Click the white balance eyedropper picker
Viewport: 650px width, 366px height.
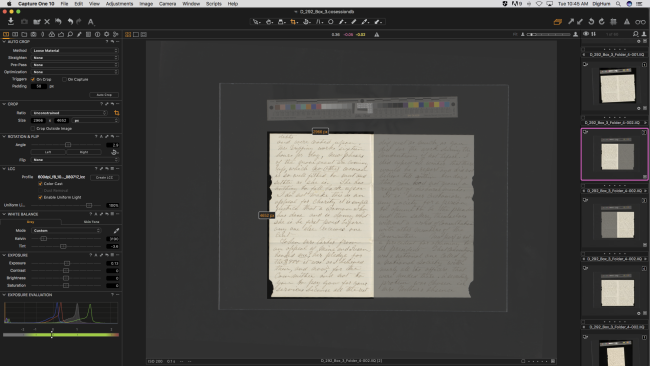pos(116,230)
